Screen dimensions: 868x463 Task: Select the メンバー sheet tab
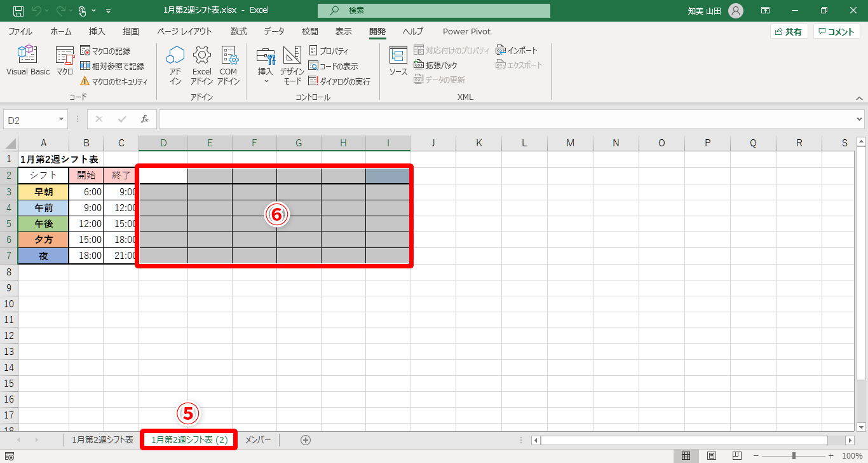pyautogui.click(x=258, y=439)
